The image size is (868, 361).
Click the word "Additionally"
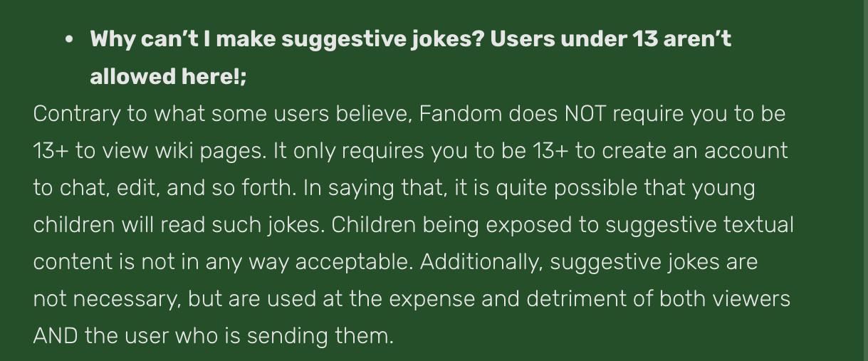pos(481,262)
